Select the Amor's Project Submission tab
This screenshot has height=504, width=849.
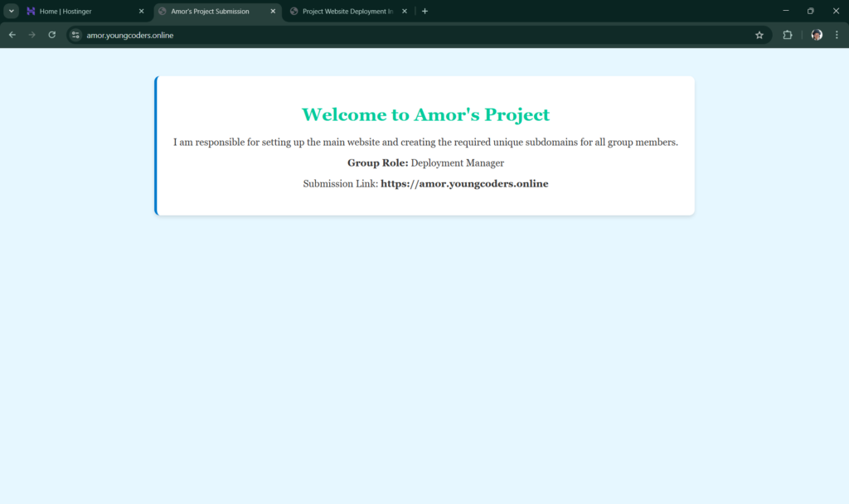[210, 12]
